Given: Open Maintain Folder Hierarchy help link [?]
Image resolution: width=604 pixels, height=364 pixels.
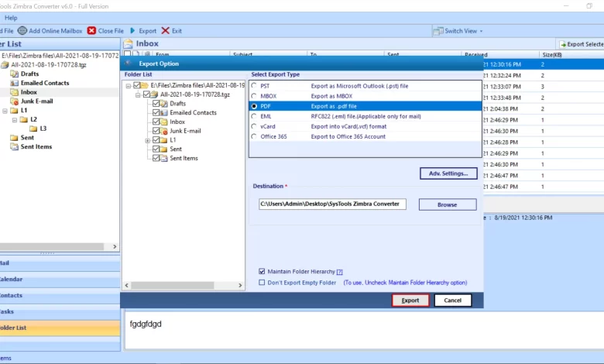Looking at the screenshot, I should (x=339, y=272).
